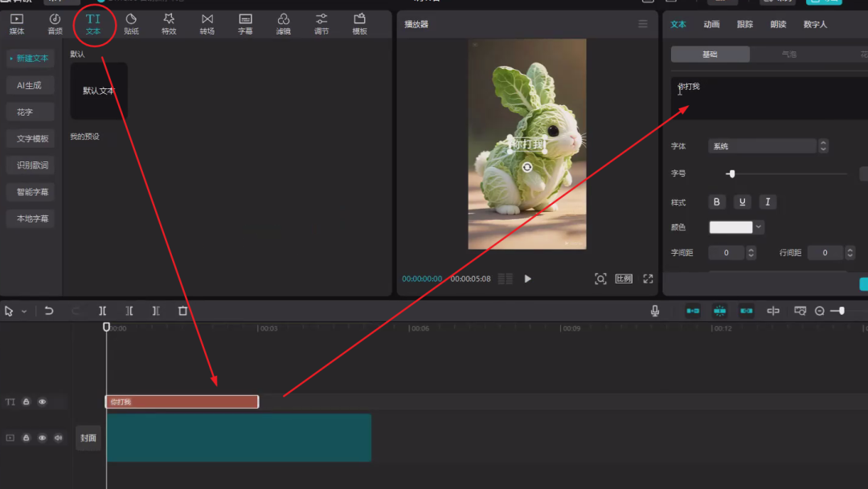Open the 特效 (Effects) panel
Viewport: 868px width, 489px height.
click(169, 24)
